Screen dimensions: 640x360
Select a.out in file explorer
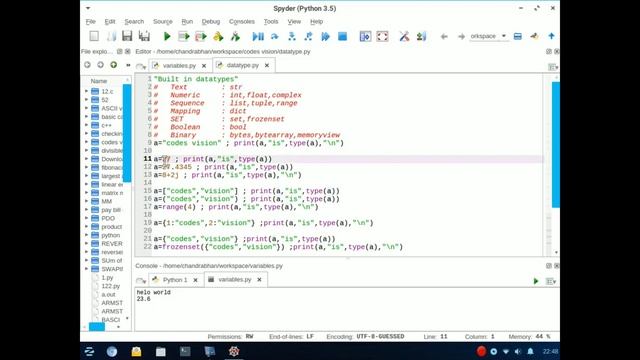pyautogui.click(x=108, y=294)
